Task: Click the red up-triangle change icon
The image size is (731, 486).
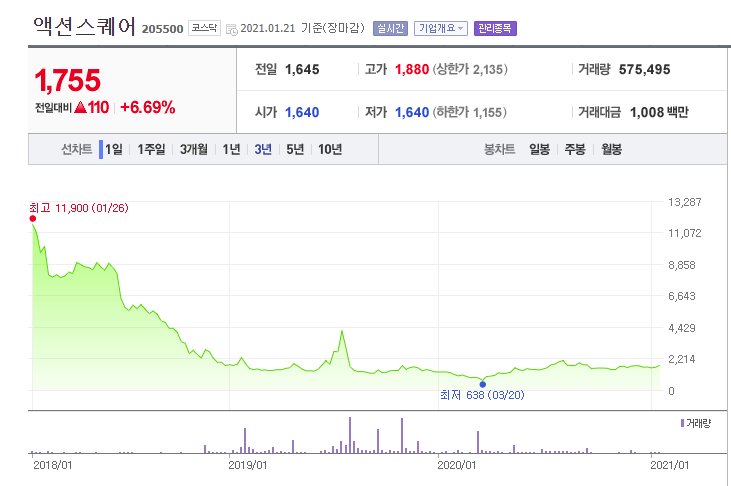Action: point(80,108)
